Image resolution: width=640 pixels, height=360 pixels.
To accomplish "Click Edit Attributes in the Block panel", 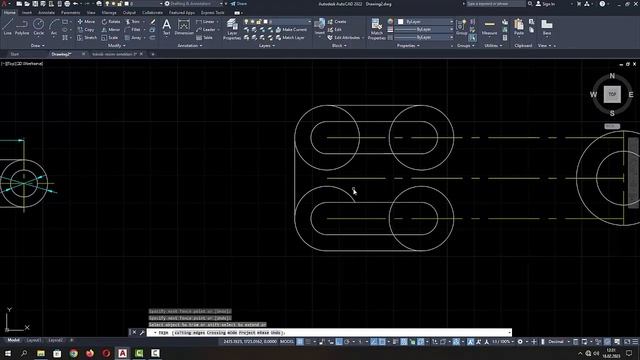I will click(x=344, y=38).
